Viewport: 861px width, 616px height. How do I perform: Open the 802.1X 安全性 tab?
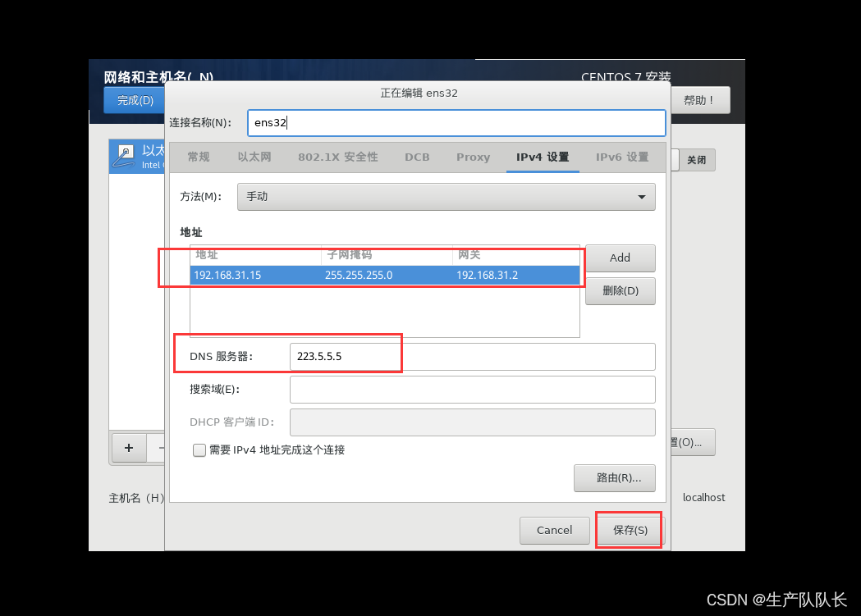coord(337,157)
